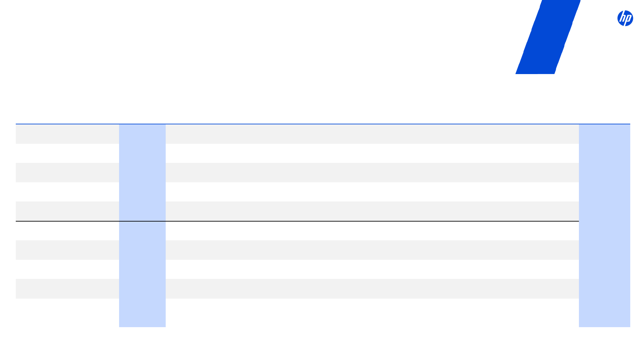Viewport: 644px width, 362px height.
Task: Select the wide middle cell of the seventh row
Action: pos(372,250)
